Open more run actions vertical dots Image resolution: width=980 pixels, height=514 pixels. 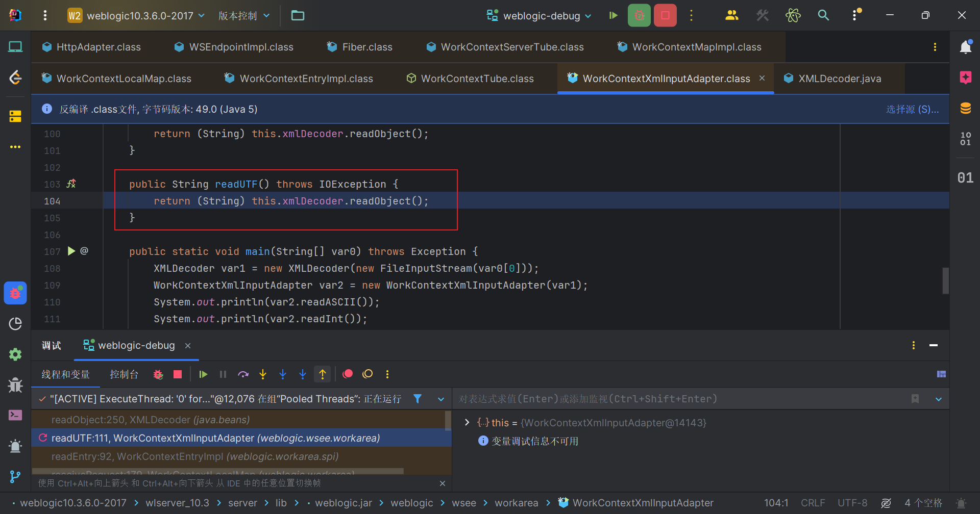click(x=691, y=15)
